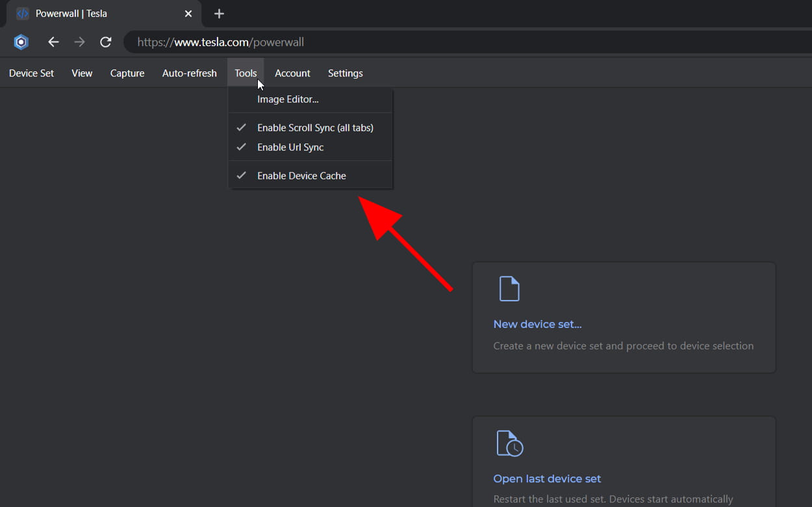Screen dimensions: 812x507
Task: Go back with the left arrow
Action: pyautogui.click(x=53, y=42)
